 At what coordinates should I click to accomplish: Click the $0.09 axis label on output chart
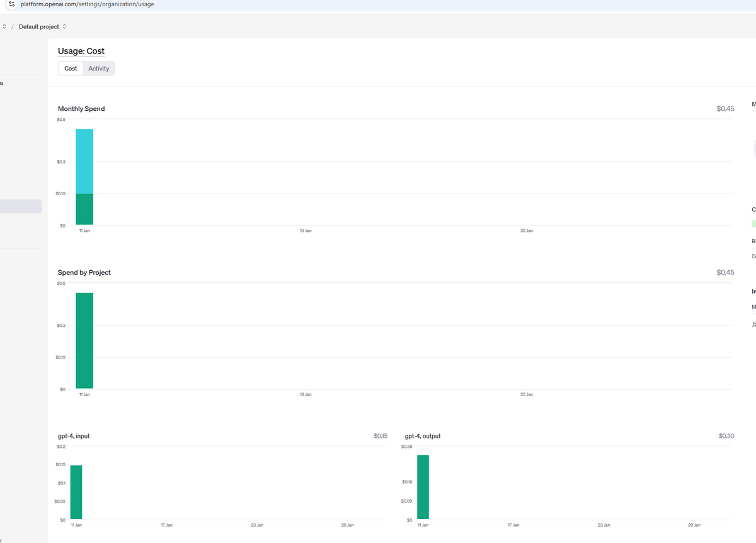pyautogui.click(x=407, y=501)
